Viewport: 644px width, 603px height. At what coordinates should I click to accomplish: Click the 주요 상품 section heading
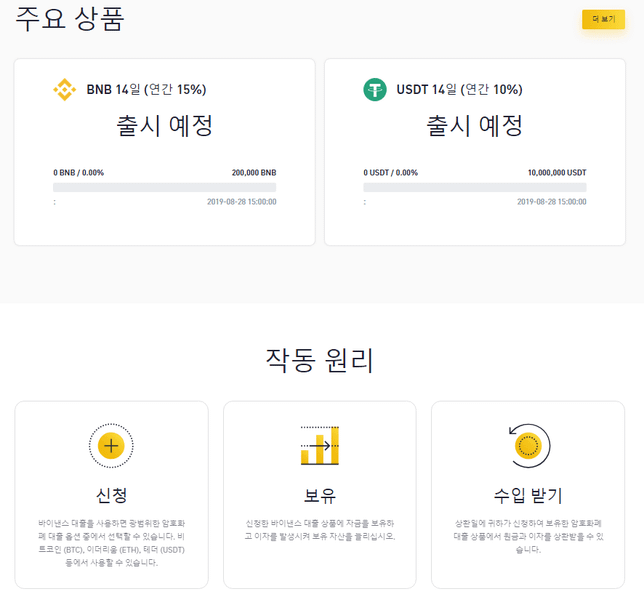[x=69, y=19]
